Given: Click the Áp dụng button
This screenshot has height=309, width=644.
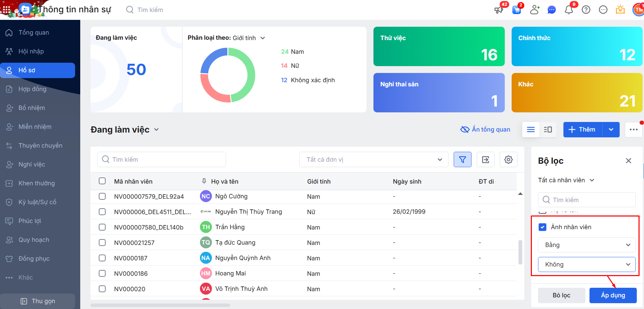Looking at the screenshot, I should pos(613,295).
